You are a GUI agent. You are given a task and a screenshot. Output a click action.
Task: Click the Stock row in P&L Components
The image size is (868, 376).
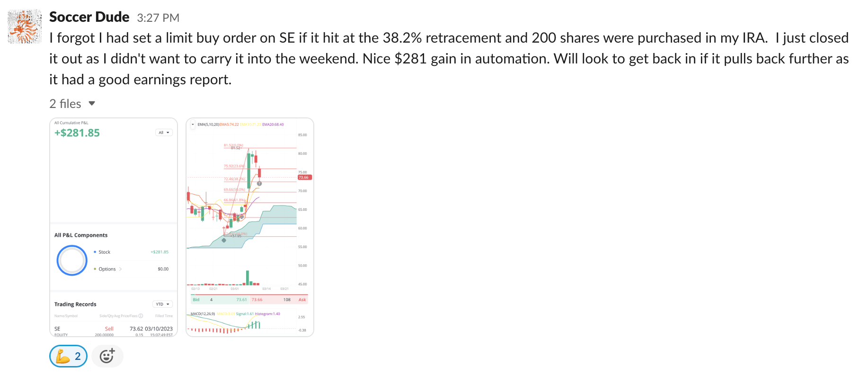coord(105,252)
